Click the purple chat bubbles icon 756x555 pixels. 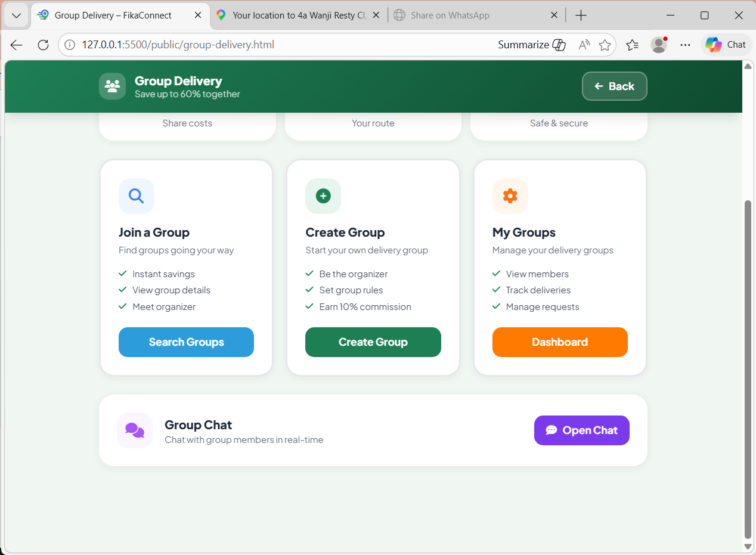click(135, 430)
